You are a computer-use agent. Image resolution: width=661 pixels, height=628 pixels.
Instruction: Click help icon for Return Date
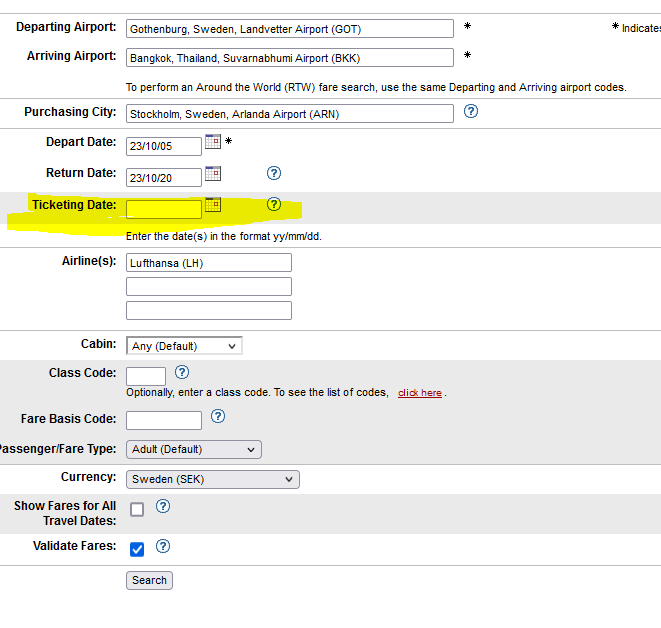click(x=274, y=173)
